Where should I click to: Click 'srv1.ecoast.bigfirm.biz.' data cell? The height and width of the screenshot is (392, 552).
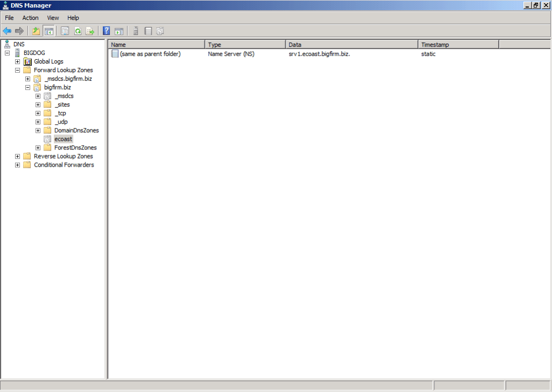pos(319,54)
